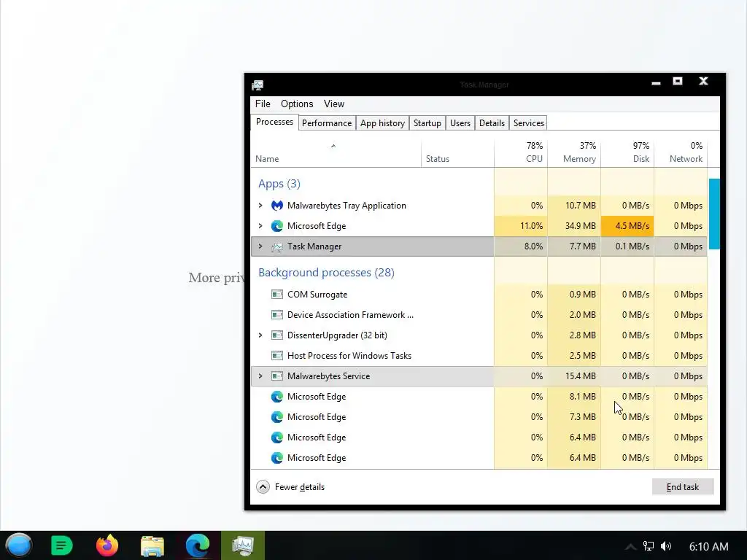
Task: Click the 8.0% CPU value
Action: [x=533, y=246]
